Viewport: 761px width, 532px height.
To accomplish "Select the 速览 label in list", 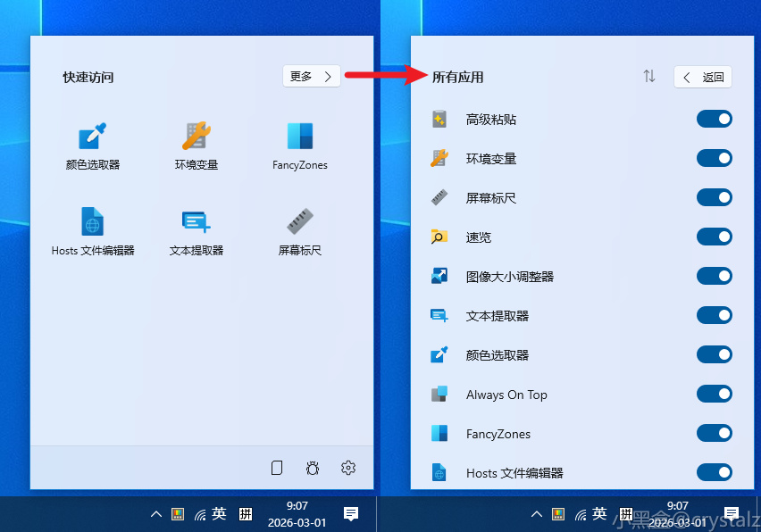I will tap(479, 237).
